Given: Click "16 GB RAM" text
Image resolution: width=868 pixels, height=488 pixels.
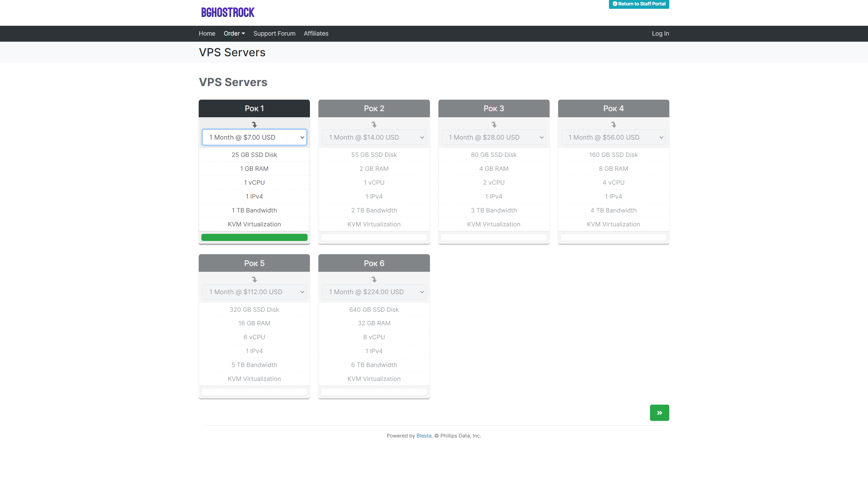Looking at the screenshot, I should click(254, 323).
